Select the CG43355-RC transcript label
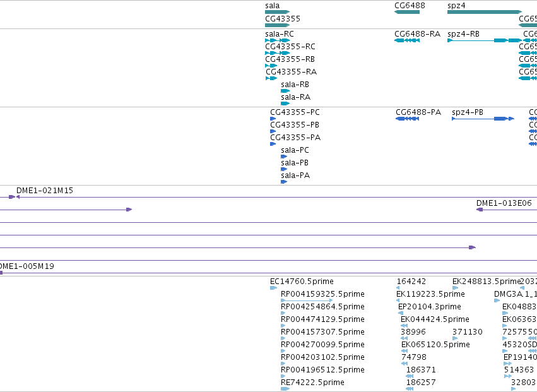The height and width of the screenshot is (392, 537). pyautogui.click(x=290, y=47)
